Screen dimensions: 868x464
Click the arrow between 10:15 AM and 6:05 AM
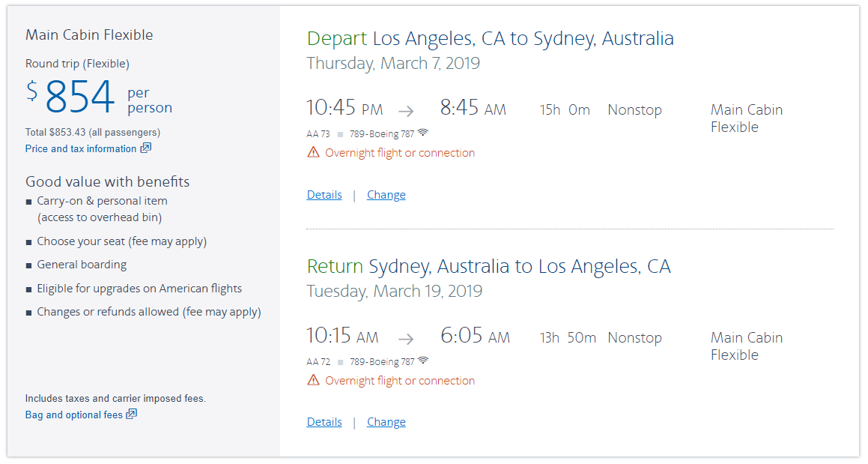click(406, 339)
